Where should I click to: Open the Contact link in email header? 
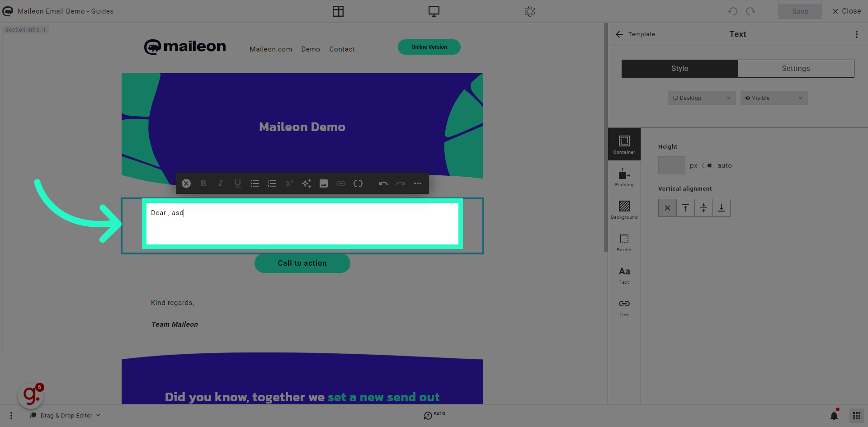click(342, 49)
